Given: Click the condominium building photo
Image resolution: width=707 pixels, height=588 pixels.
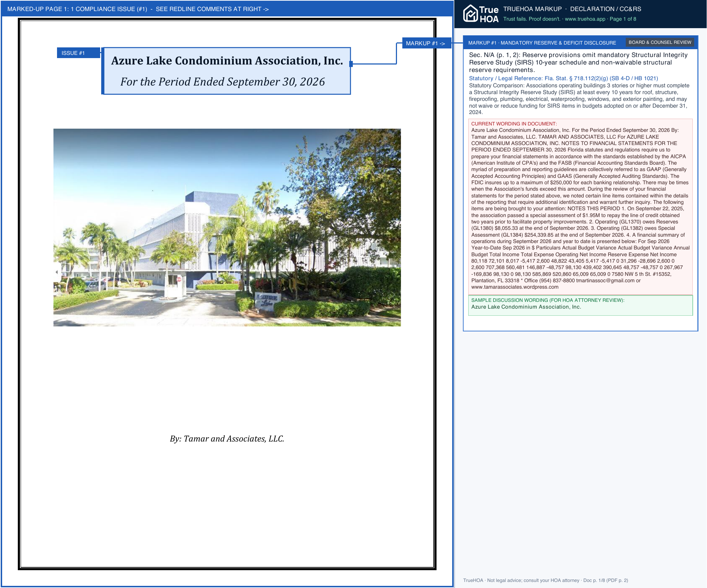Looking at the screenshot, I should point(227,227).
